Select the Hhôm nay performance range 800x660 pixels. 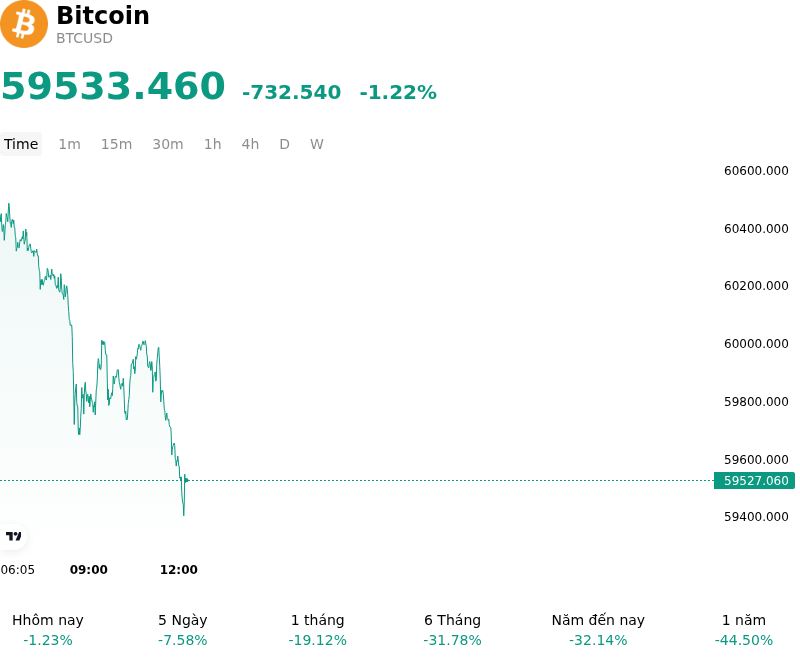pos(48,630)
